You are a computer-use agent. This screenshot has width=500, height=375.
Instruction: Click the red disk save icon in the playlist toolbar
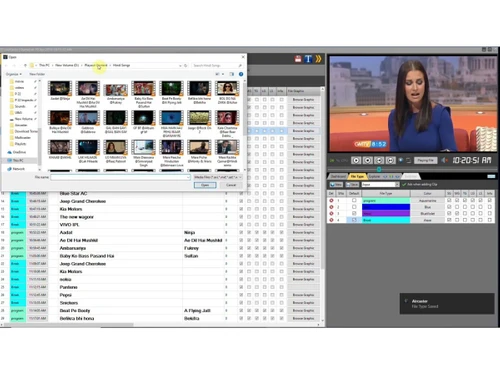298,59
